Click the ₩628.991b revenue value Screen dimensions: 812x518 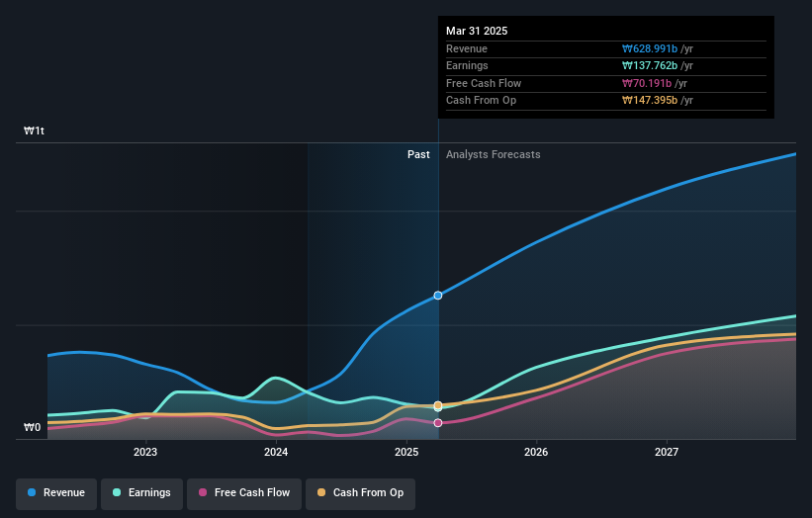[x=650, y=48]
